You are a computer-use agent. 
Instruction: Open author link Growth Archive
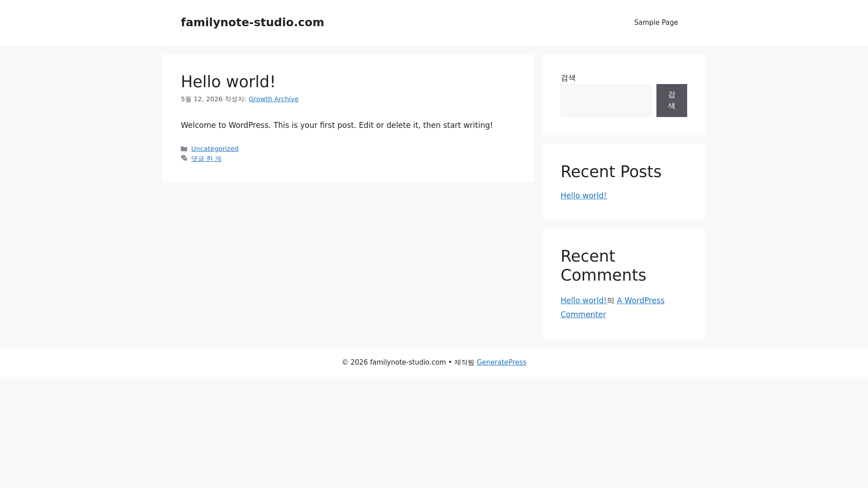[274, 99]
